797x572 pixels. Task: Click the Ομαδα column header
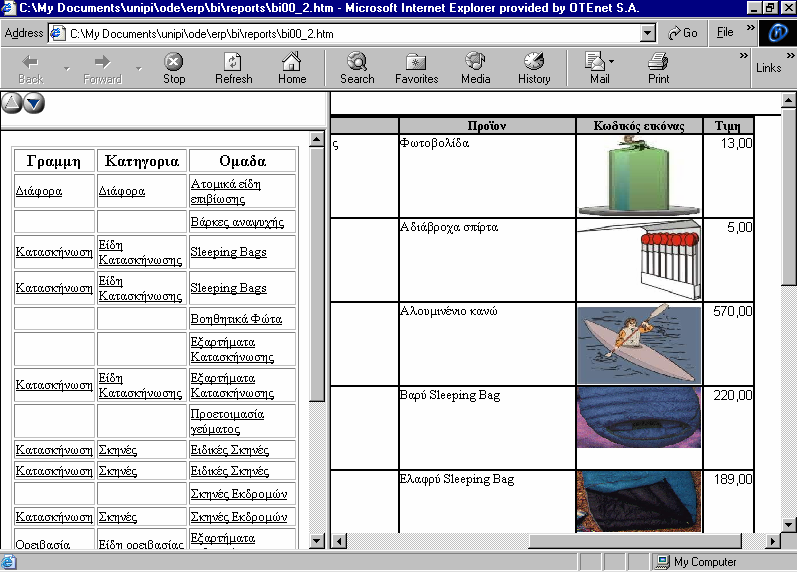pos(242,161)
